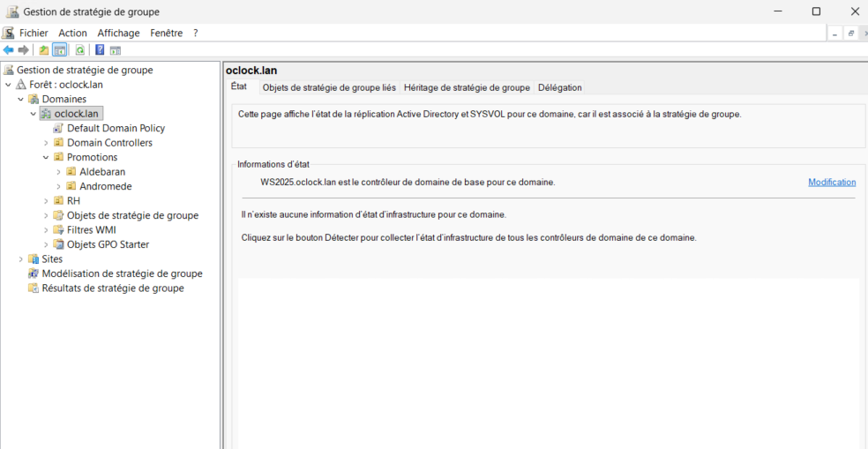Expand the Domain Controllers node
This screenshot has width=868, height=449.
46,143
